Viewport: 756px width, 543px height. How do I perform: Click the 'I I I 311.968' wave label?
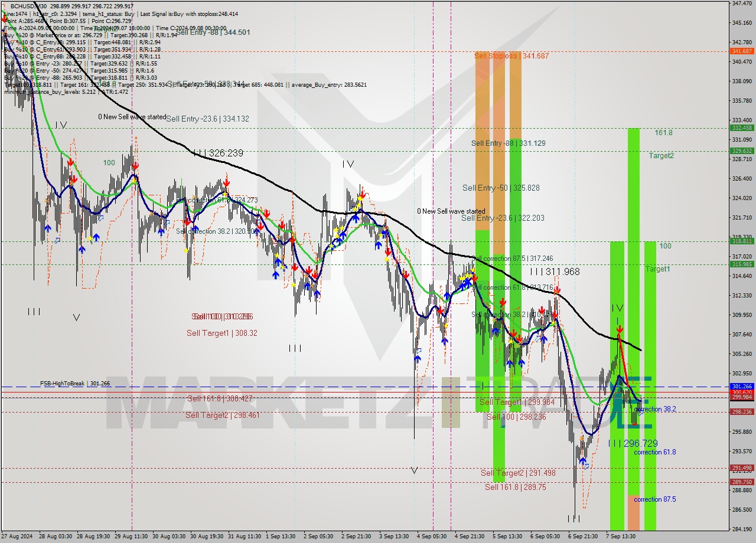tap(555, 272)
